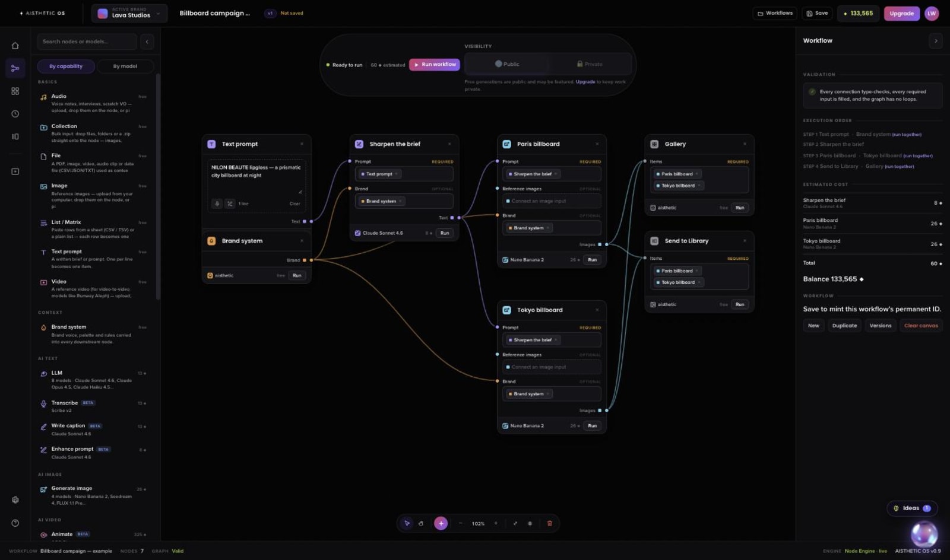Open the LW user avatar
Viewport: 950px width, 560px height.
pos(932,13)
